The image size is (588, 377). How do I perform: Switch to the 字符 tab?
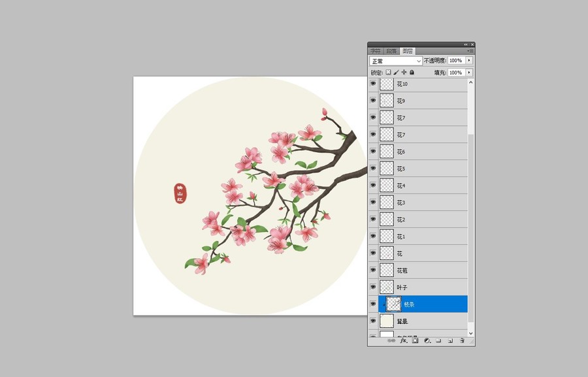[x=376, y=51]
